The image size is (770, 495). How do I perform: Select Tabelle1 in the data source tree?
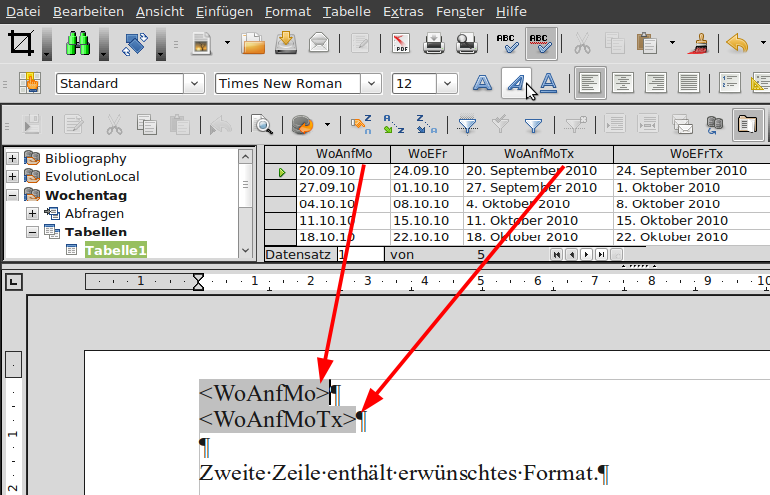(x=115, y=250)
